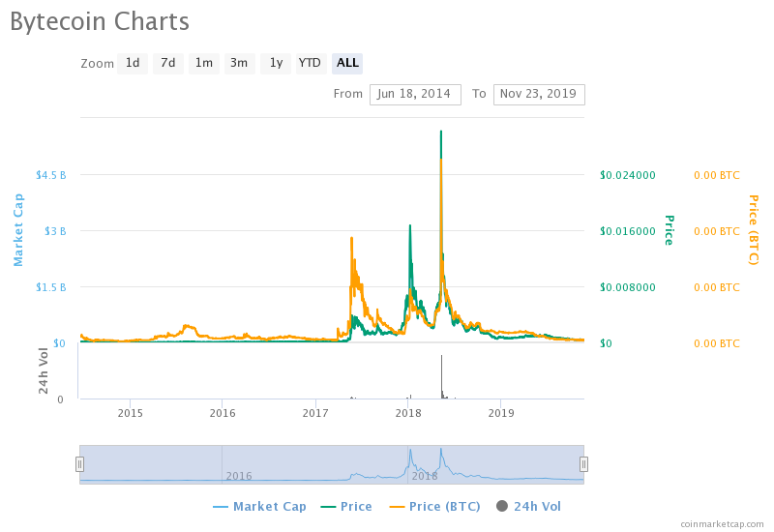The height and width of the screenshot is (532, 774).
Task: Grab the left navigator range handle
Action: 79,464
